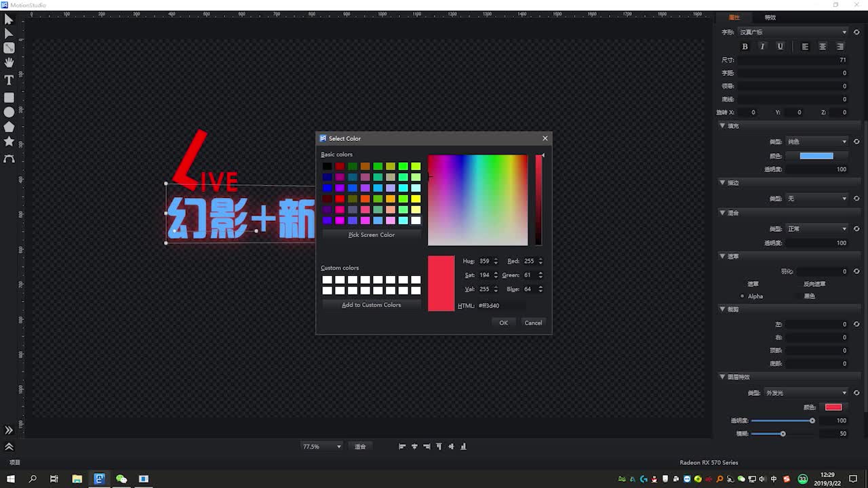868x488 pixels.
Task: Select the direct selection arrow tool
Action: 9,33
